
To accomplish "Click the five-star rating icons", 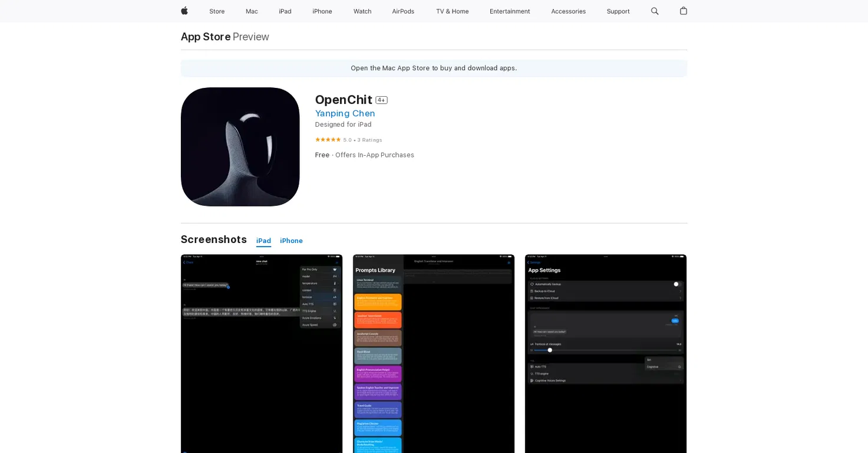I will coord(328,140).
